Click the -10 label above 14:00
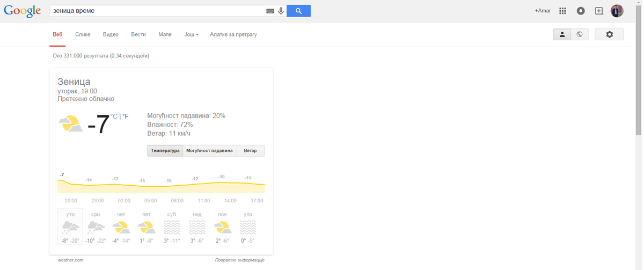This screenshot has width=644, height=270. tap(221, 177)
